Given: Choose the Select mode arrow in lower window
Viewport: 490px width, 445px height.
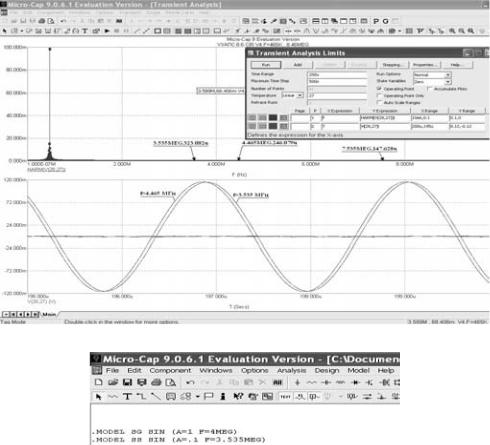Looking at the screenshot, I should click(x=98, y=396).
